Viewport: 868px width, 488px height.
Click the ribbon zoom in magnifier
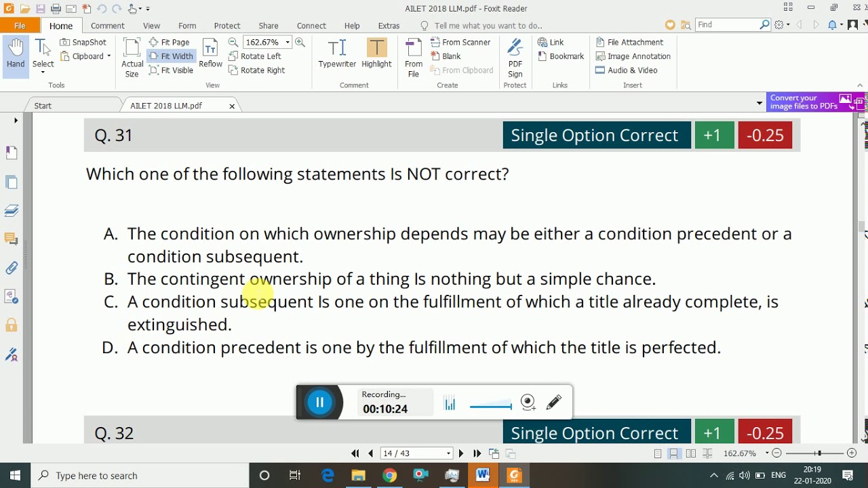300,42
